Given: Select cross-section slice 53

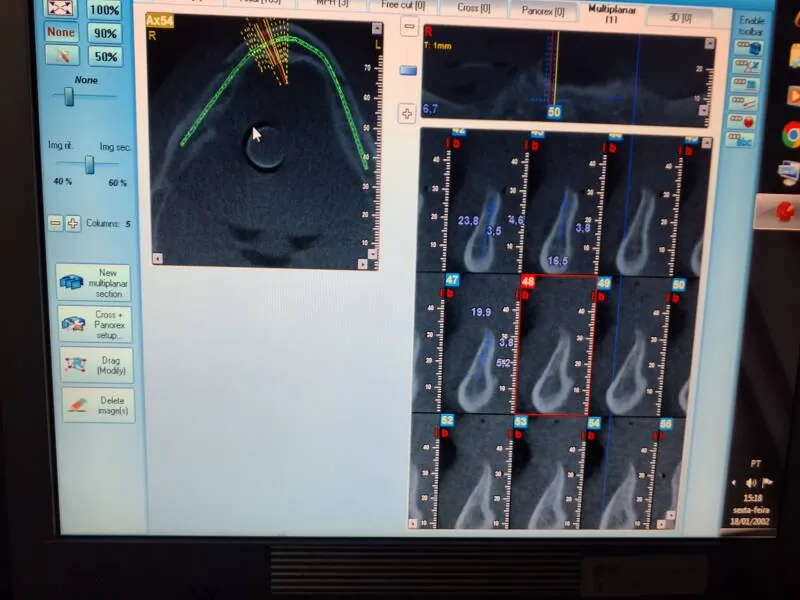Looking at the screenshot, I should tap(548, 472).
